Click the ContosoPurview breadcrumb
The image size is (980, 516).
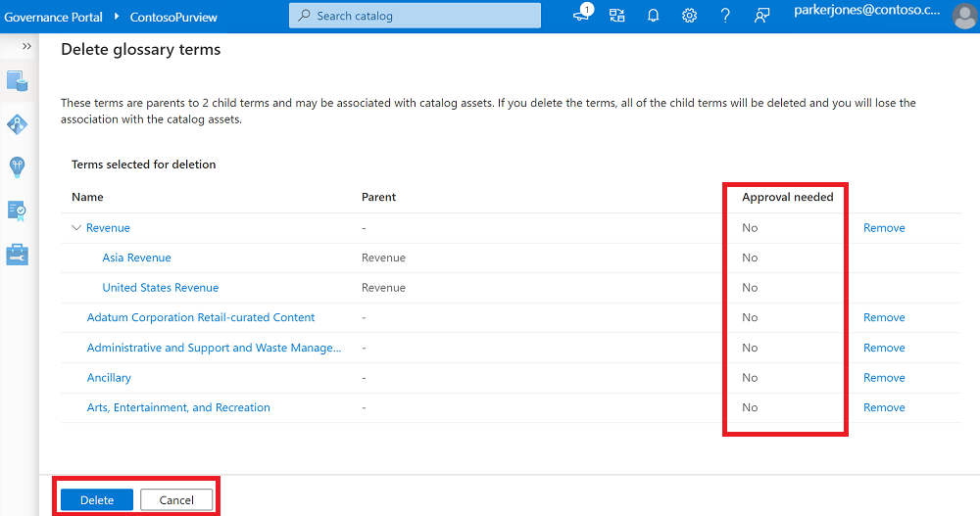(173, 17)
